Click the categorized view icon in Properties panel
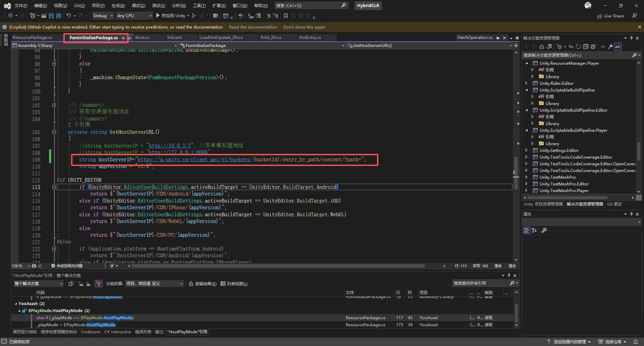The width and height of the screenshot is (644, 346). [527, 230]
